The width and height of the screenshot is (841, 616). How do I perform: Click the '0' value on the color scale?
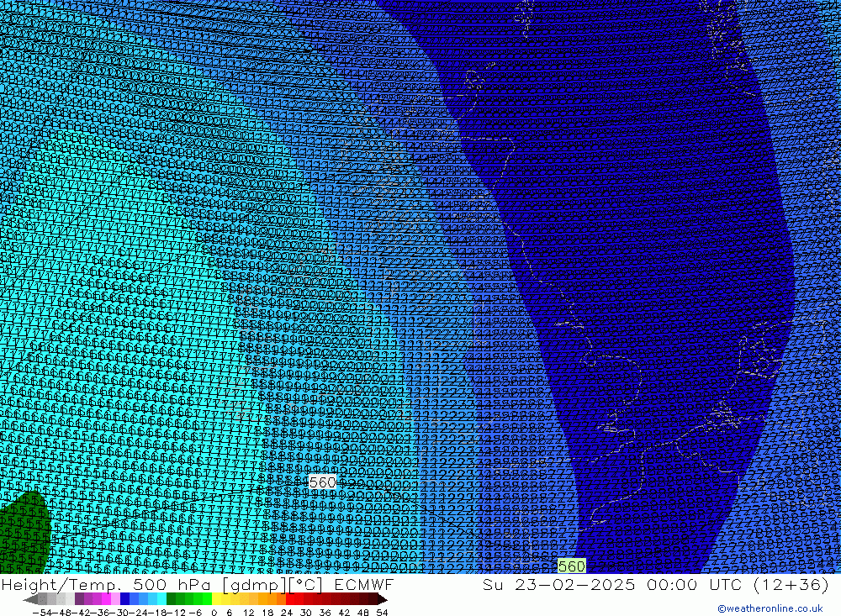point(214,613)
